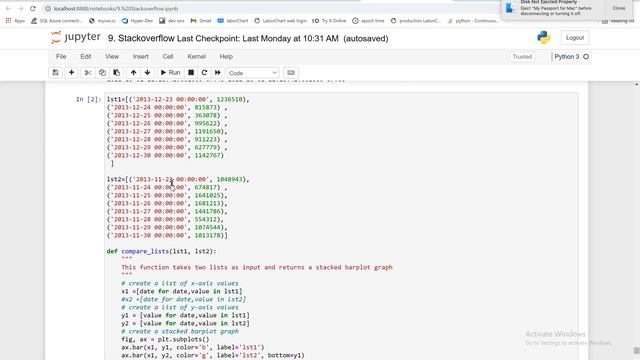Image resolution: width=640 pixels, height=360 pixels.
Task: Go forward with browser forward arrow
Action: tap(20, 9)
